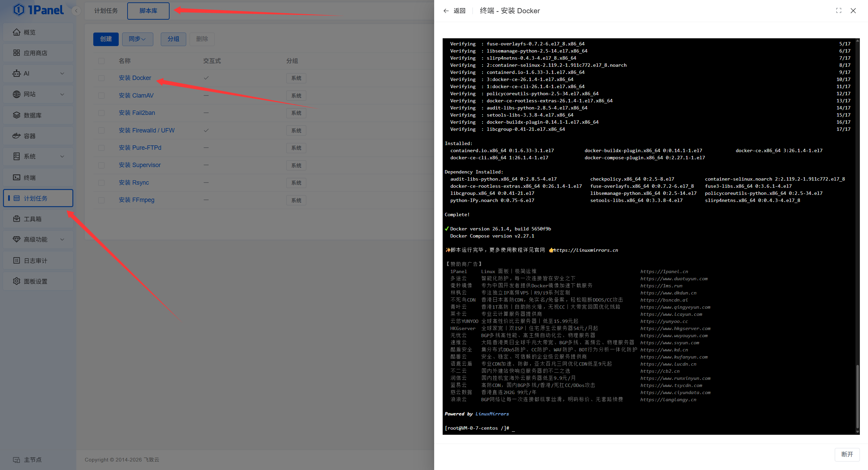Open the 安装 ClamAV script link

point(136,96)
